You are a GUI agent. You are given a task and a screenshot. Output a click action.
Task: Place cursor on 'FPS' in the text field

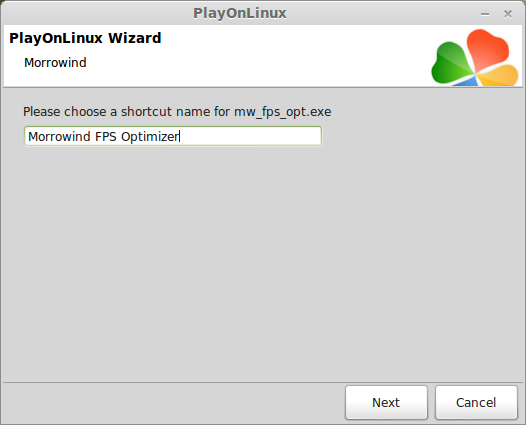[106, 137]
